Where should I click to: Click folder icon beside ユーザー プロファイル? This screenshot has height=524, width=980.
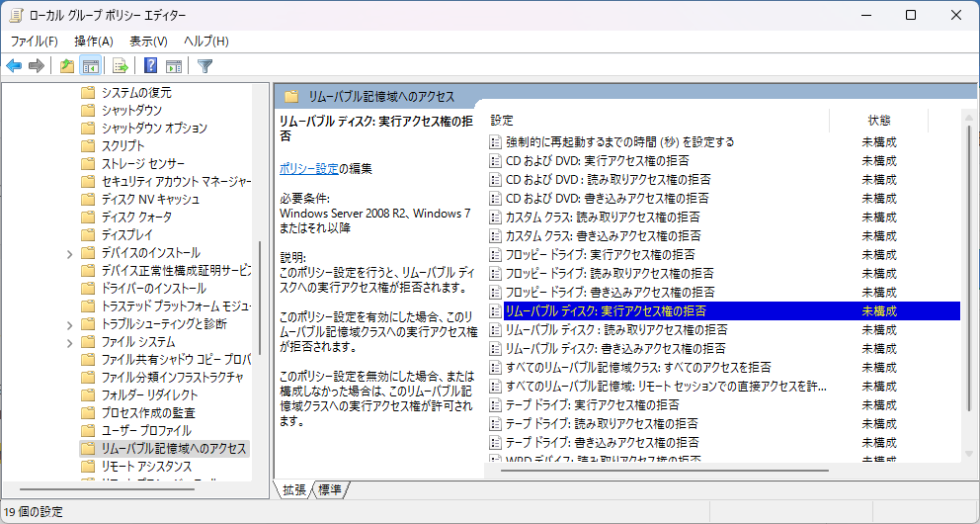[x=88, y=431]
